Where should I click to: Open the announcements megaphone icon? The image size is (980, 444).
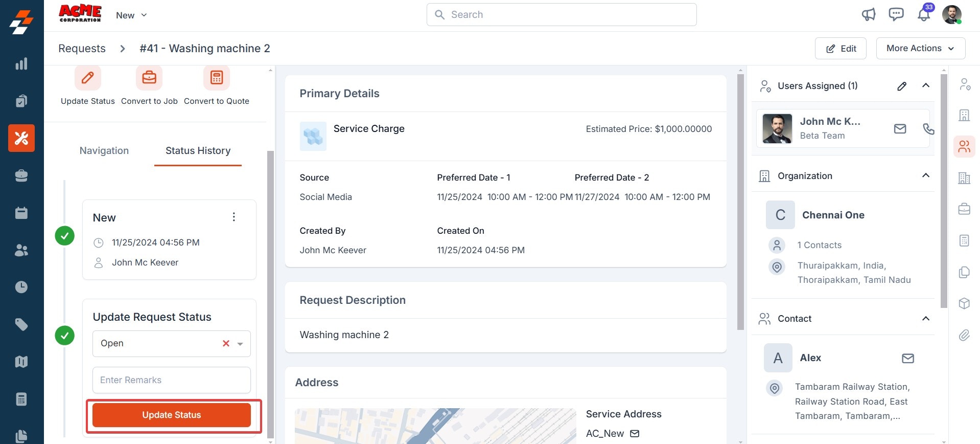[869, 14]
